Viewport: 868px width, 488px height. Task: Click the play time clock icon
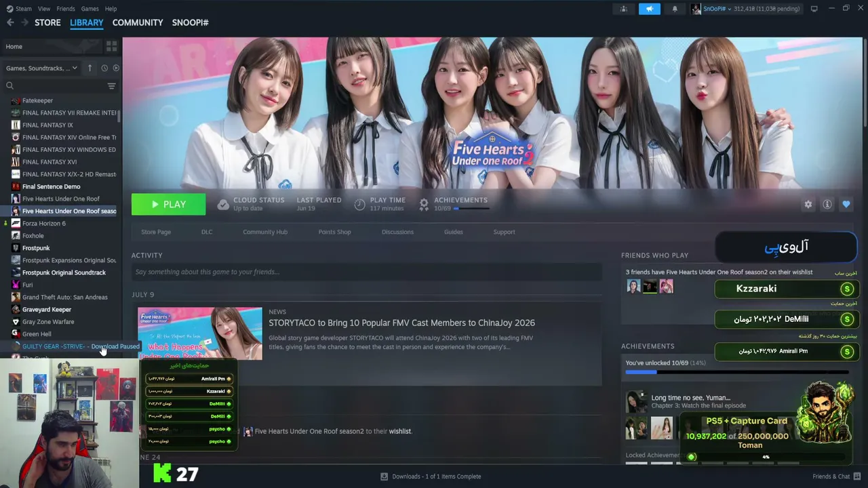359,204
